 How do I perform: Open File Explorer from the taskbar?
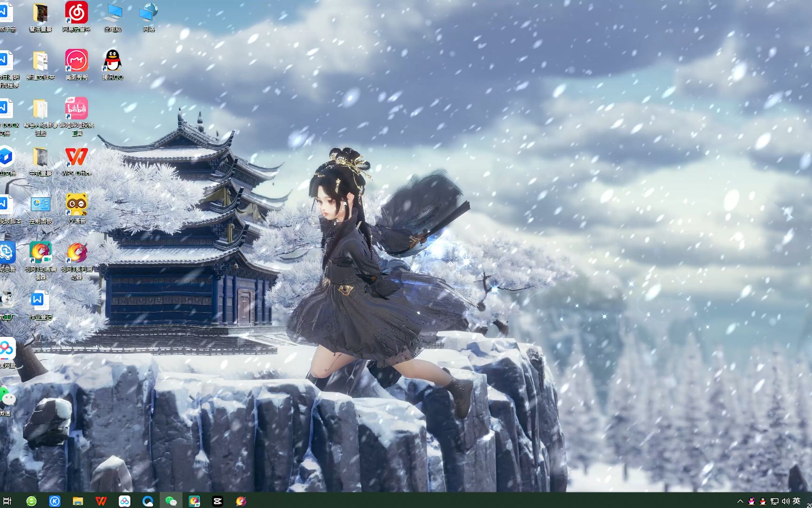pyautogui.click(x=78, y=501)
